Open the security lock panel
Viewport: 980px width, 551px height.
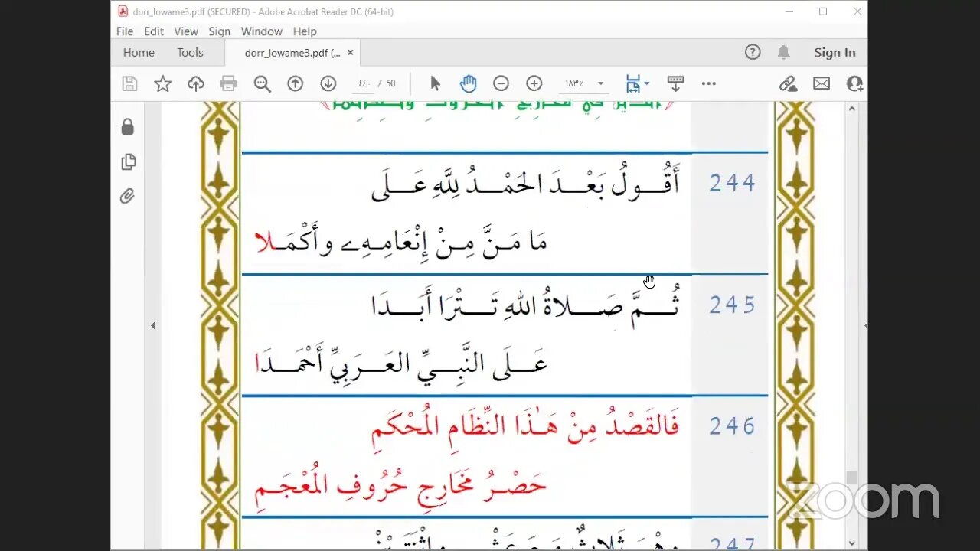pos(128,127)
